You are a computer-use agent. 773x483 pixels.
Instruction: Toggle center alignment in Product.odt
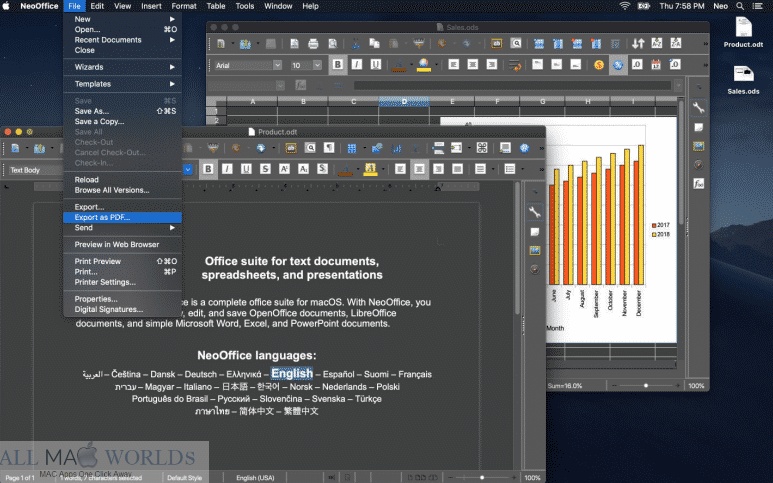point(419,169)
